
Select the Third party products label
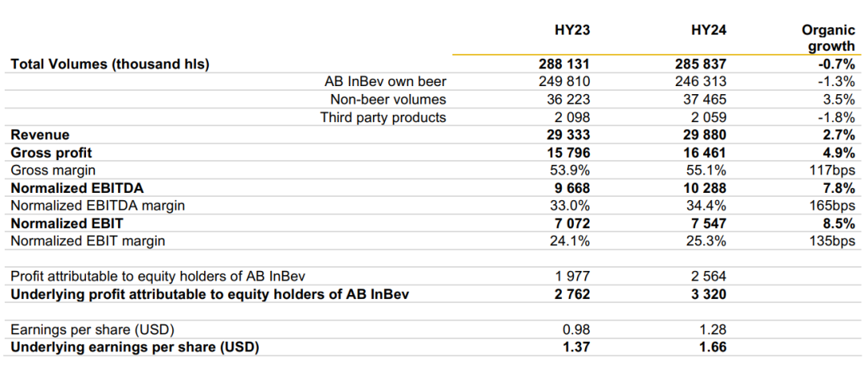coord(383,117)
